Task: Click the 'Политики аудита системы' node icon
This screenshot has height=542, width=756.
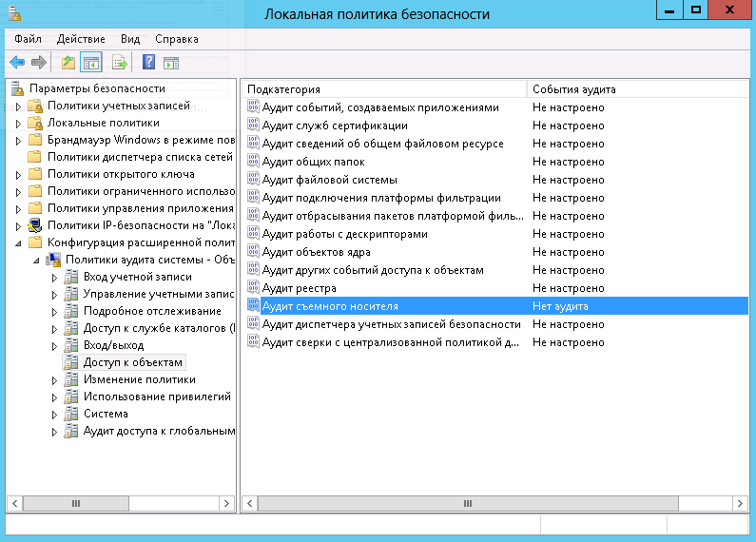Action: [53, 260]
